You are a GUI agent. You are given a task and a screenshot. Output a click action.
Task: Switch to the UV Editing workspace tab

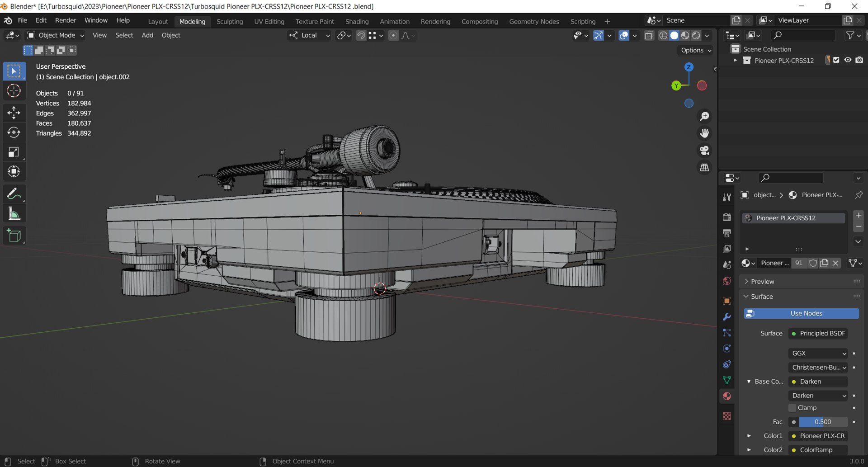(x=269, y=21)
